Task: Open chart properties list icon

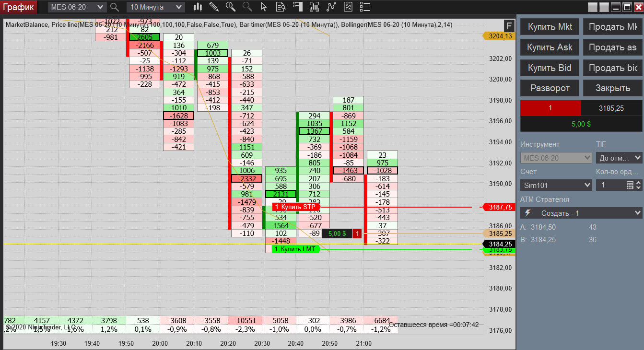Action: click(x=365, y=7)
